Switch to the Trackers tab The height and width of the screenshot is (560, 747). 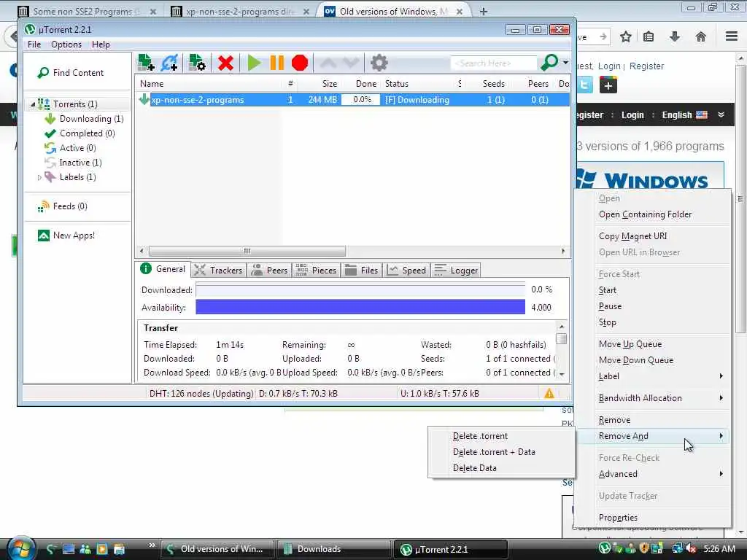(x=219, y=271)
